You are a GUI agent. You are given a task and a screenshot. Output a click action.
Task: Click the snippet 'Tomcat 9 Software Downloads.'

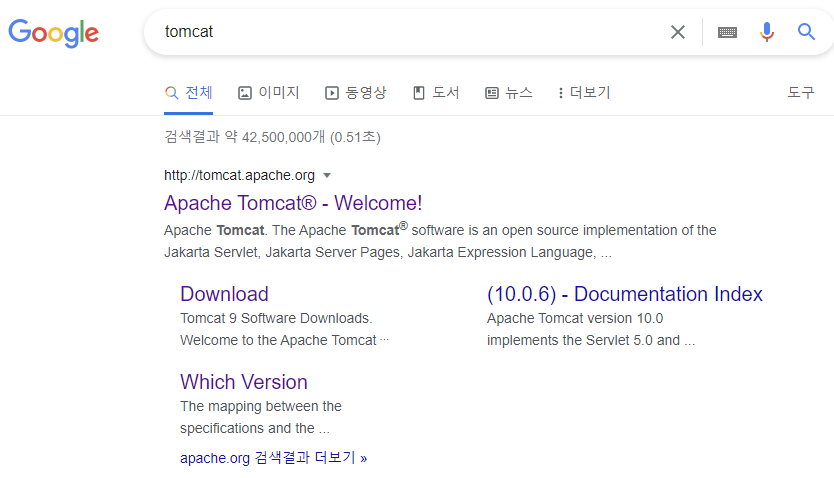(276, 318)
